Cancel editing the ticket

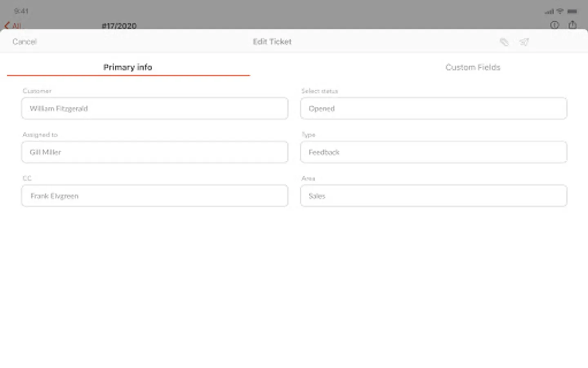click(x=24, y=42)
